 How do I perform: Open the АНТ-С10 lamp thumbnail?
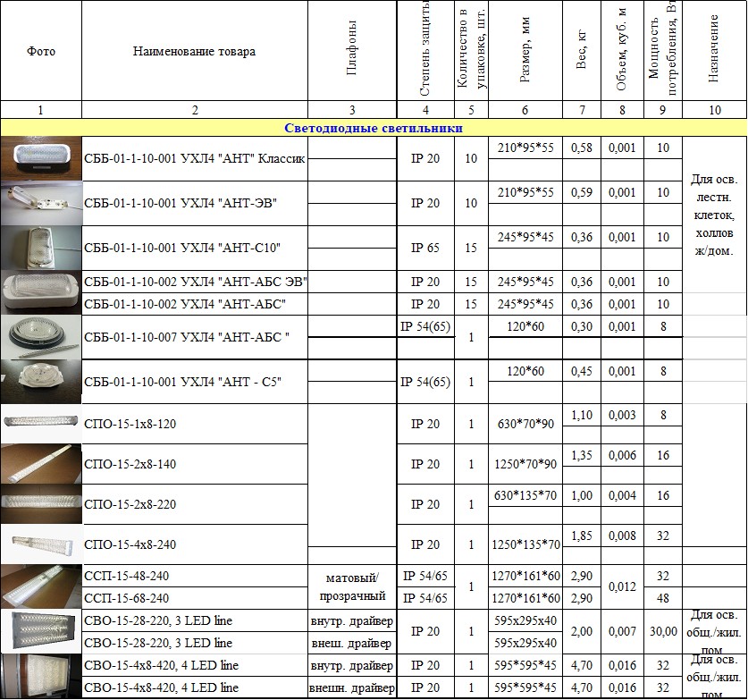(x=41, y=248)
